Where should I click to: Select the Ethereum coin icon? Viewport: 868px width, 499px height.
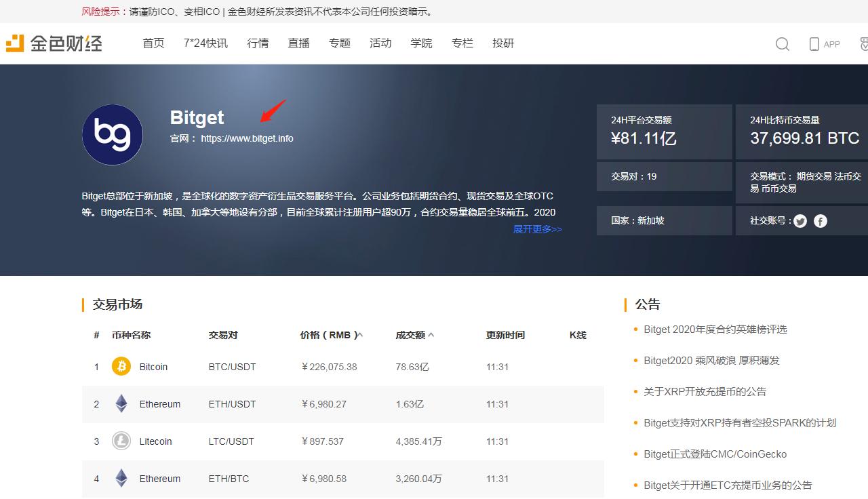121,403
